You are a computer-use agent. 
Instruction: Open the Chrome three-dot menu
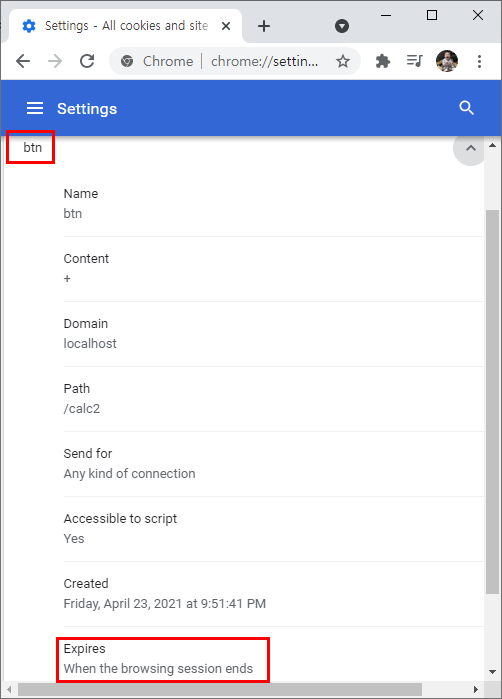click(x=479, y=61)
